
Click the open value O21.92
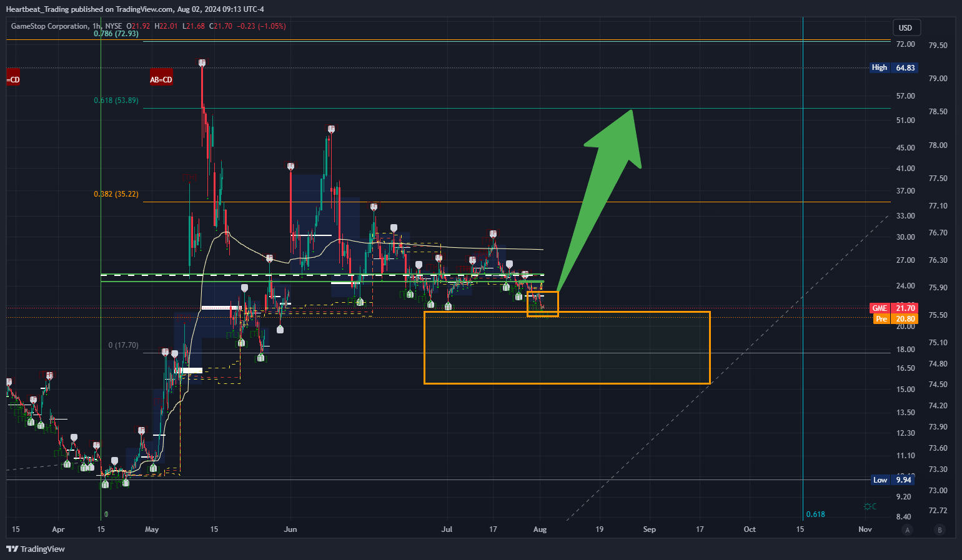[x=138, y=26]
